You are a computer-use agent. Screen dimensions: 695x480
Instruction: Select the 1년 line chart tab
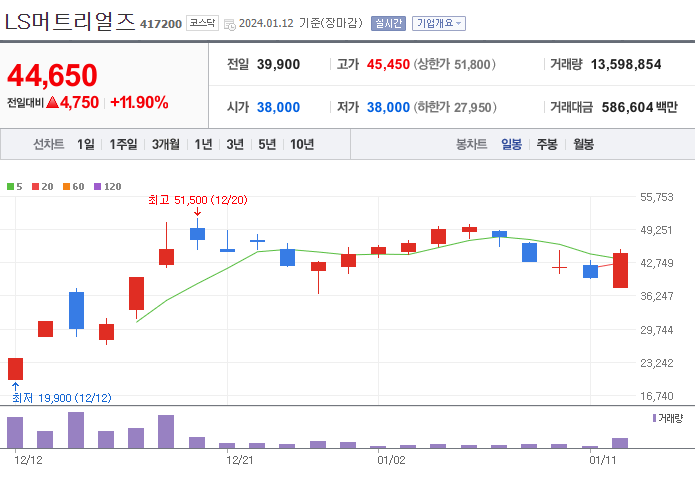point(203,144)
